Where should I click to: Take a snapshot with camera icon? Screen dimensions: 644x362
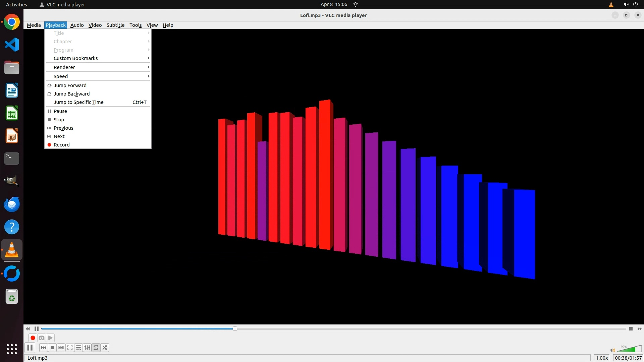(42, 338)
